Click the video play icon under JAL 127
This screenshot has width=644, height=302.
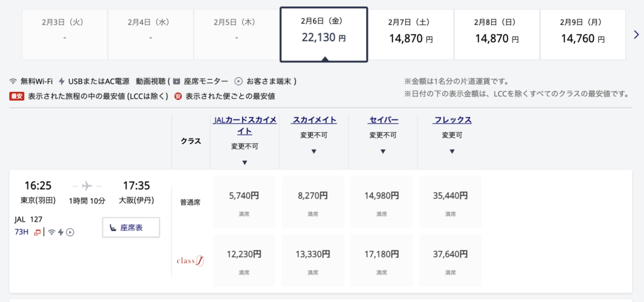[x=70, y=232]
